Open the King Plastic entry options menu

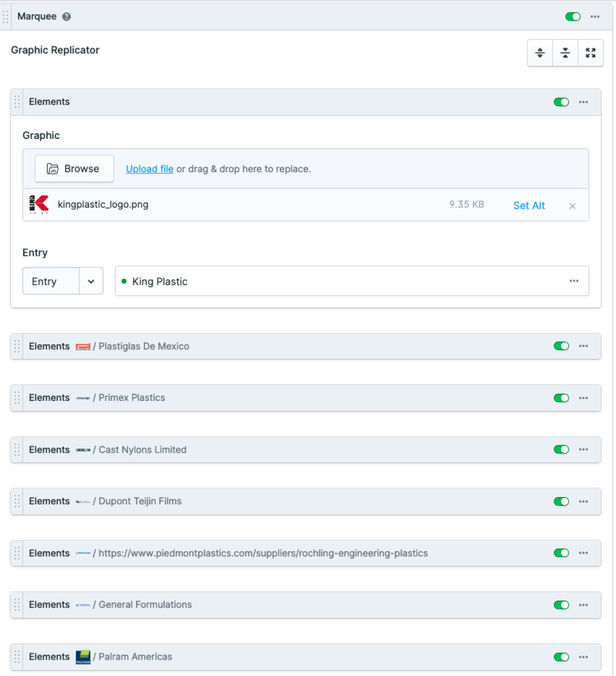pyautogui.click(x=574, y=281)
